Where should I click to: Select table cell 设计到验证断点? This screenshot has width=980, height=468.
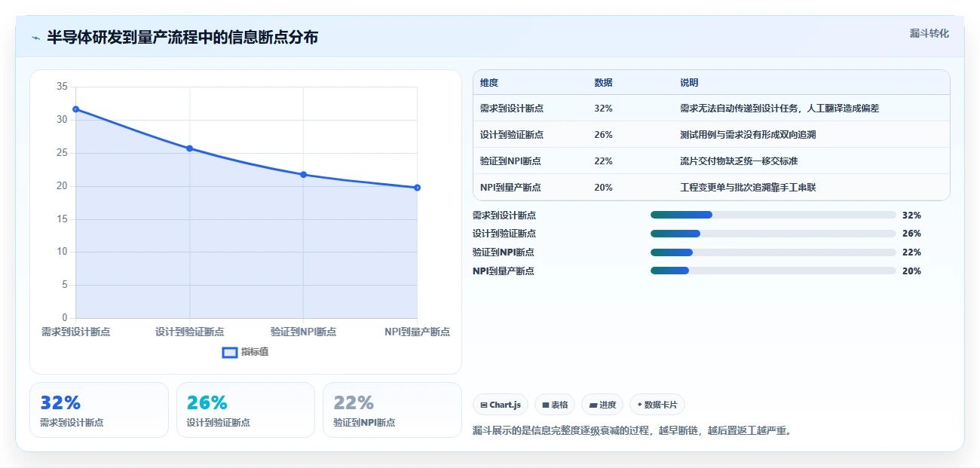[511, 135]
